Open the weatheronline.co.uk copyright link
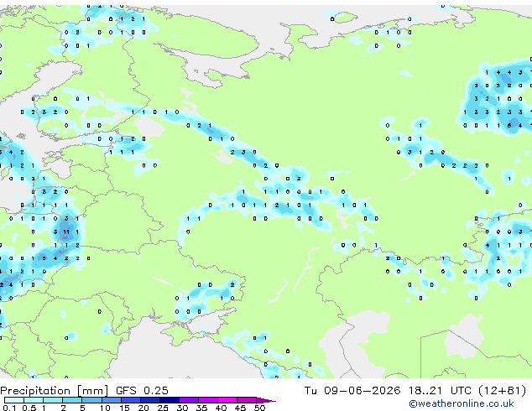The width and height of the screenshot is (532, 411). (462, 404)
